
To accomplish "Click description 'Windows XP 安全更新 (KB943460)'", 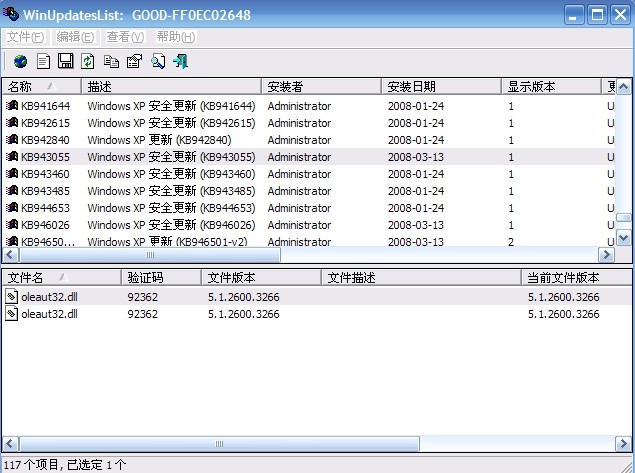I will 171,174.
